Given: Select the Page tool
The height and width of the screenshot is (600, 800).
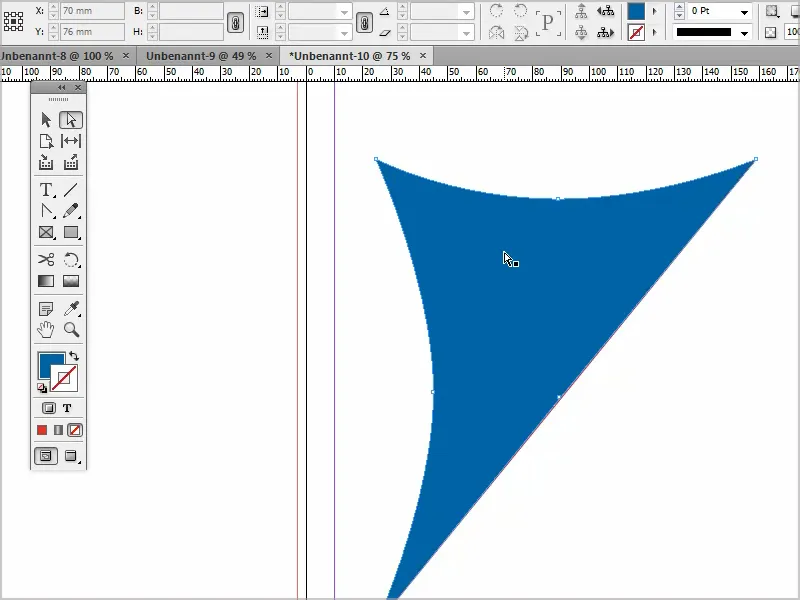Looking at the screenshot, I should (x=46, y=141).
